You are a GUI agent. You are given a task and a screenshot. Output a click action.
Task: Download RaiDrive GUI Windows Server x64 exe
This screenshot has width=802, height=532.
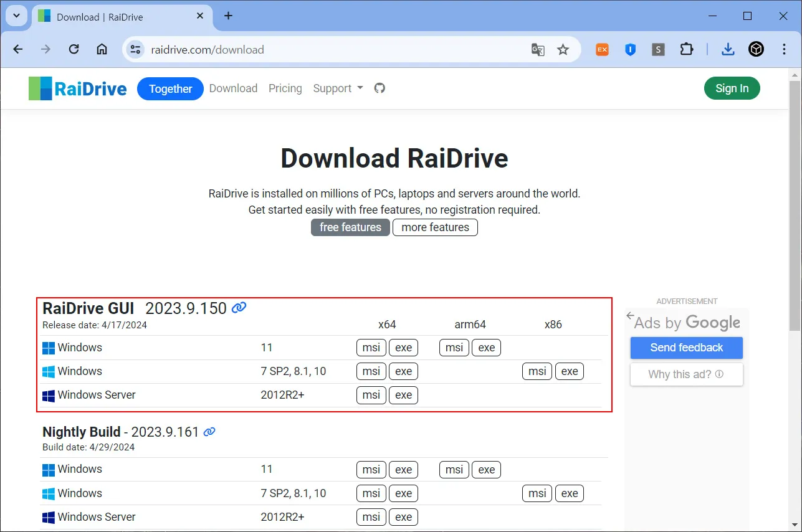[404, 395]
